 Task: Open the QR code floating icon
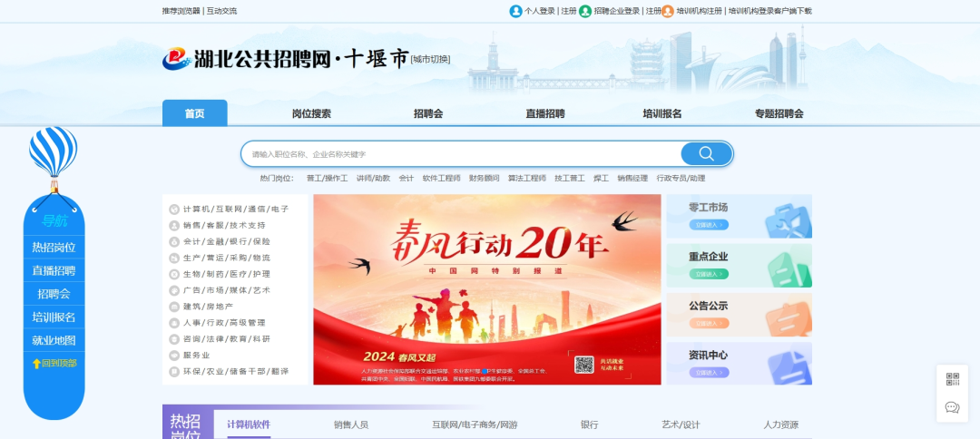(952, 379)
